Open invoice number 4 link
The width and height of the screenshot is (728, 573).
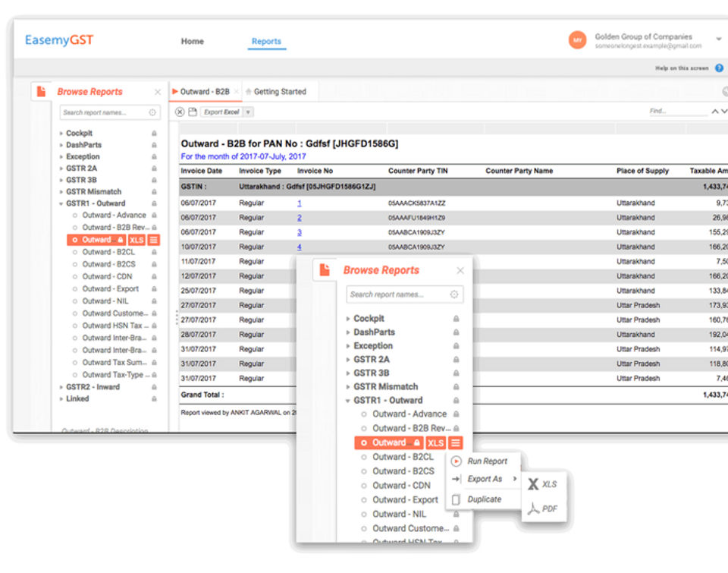(300, 247)
